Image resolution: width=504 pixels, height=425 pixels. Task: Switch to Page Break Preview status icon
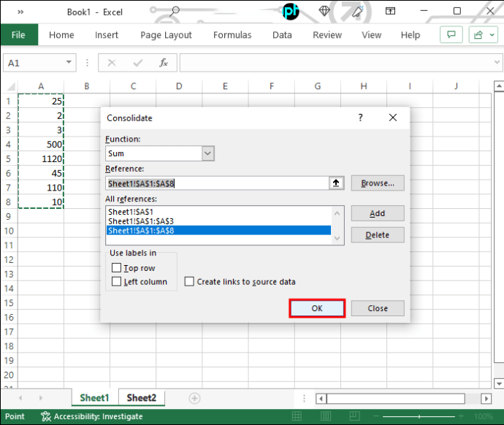tap(354, 416)
